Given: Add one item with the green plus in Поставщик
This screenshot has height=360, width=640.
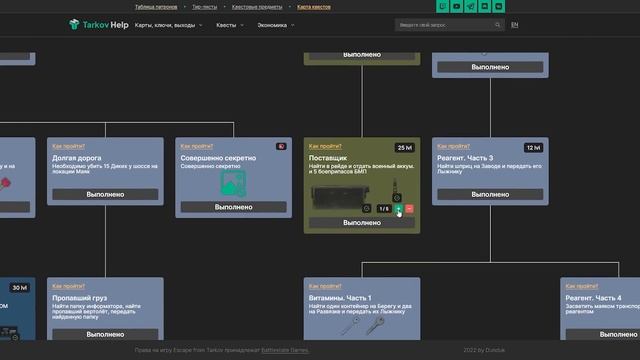Looking at the screenshot, I should click(x=399, y=209).
